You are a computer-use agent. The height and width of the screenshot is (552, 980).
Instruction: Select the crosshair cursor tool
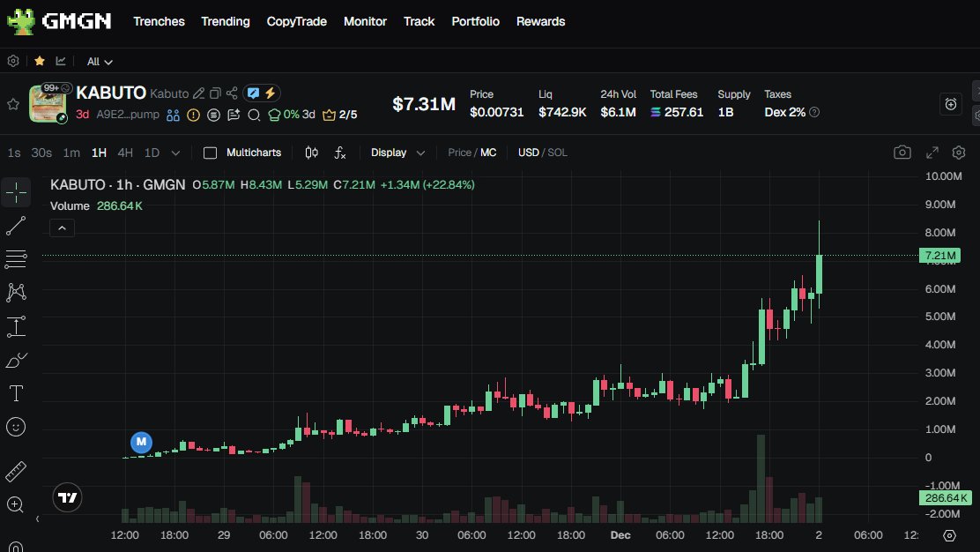16,192
